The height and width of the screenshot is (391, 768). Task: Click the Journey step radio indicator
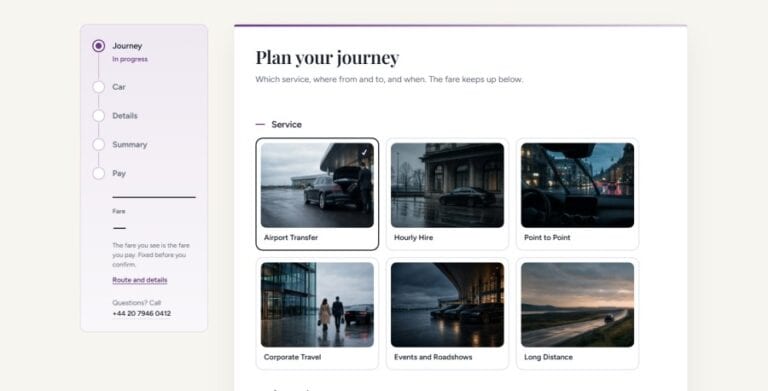(98, 46)
